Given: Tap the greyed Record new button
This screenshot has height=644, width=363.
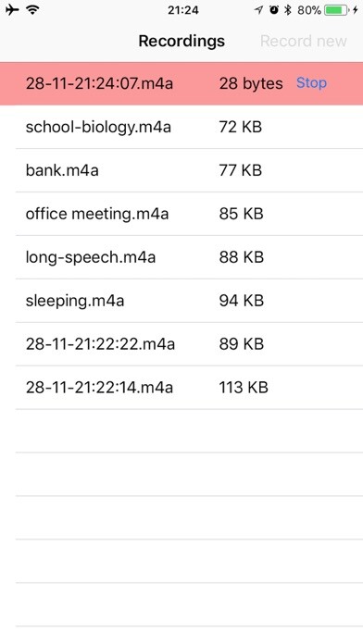Looking at the screenshot, I should pyautogui.click(x=304, y=41).
